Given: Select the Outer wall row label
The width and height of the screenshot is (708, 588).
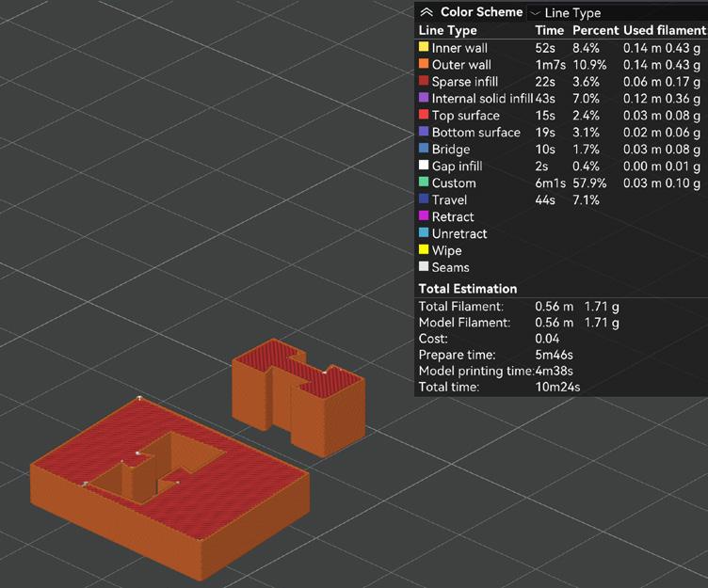Looking at the screenshot, I should tap(461, 65).
